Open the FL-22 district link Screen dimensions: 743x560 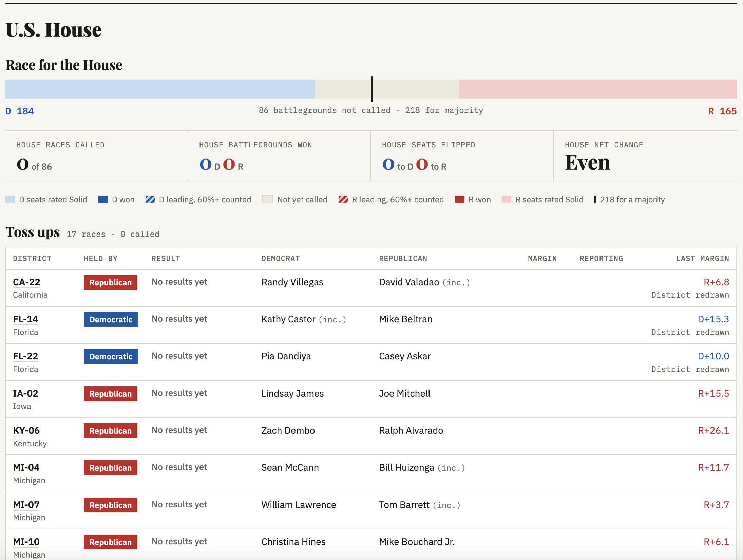tap(25, 356)
